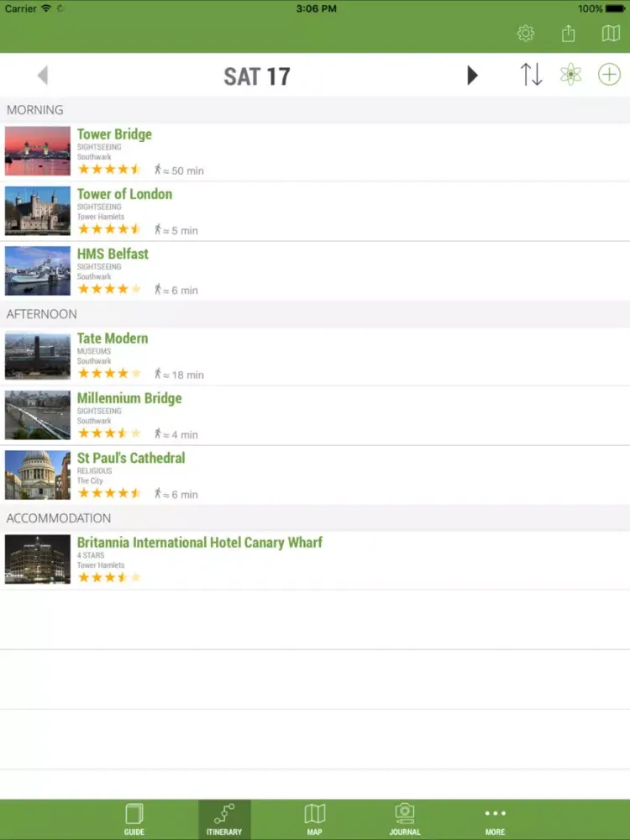
Task: Switch to the Guide tab
Action: pos(134,820)
